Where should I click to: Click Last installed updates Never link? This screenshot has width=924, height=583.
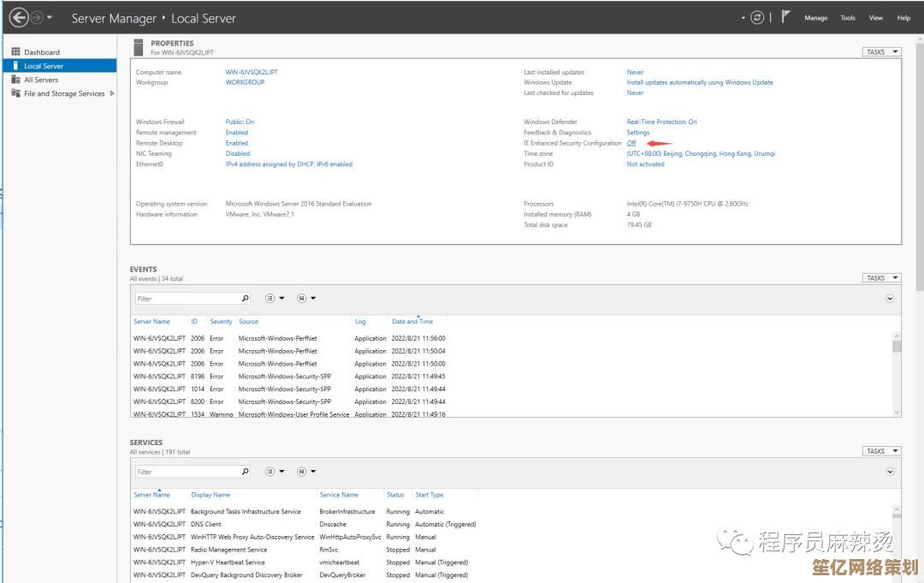pyautogui.click(x=635, y=72)
